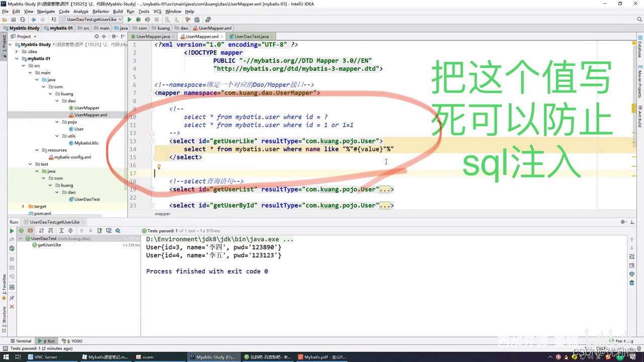The image size is (644, 362).
Task: Switch to UserDaoTest.java editor tab
Action: tap(251, 36)
